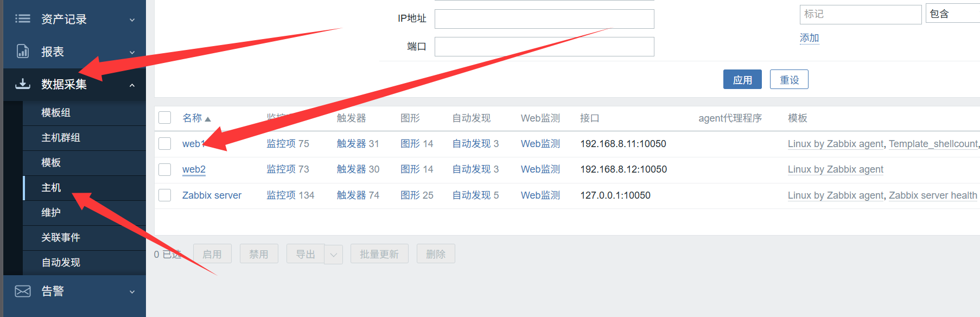
Task: Open 维护 in the sidebar
Action: (x=51, y=212)
